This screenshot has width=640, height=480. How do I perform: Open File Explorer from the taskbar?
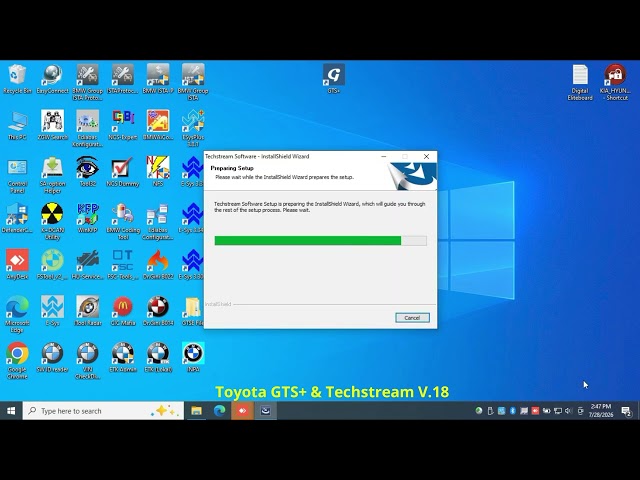[196, 411]
